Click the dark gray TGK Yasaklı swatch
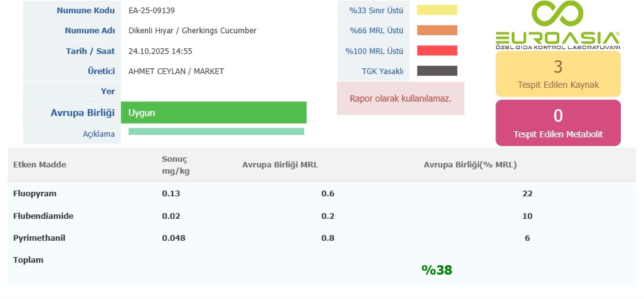Screen dimensions: 644x299 point(437,71)
